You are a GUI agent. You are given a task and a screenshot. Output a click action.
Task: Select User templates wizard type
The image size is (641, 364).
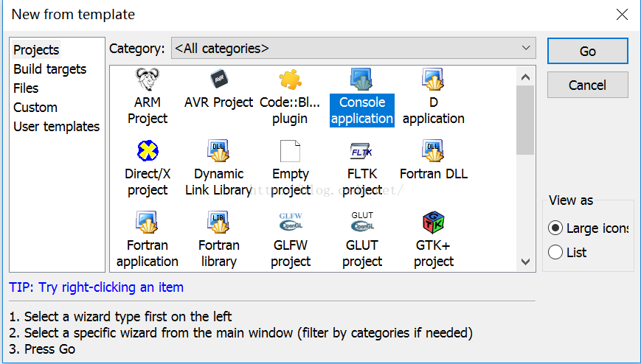[56, 127]
